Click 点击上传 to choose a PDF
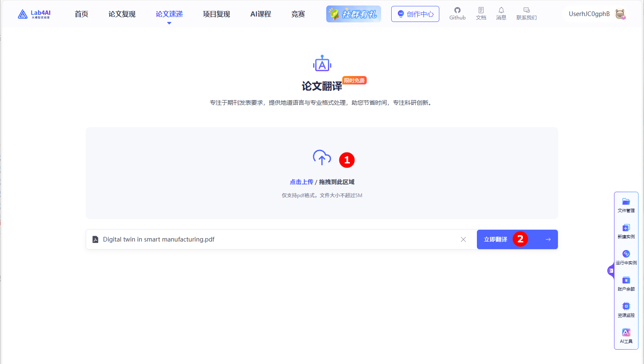This screenshot has width=644, height=364. tap(301, 182)
